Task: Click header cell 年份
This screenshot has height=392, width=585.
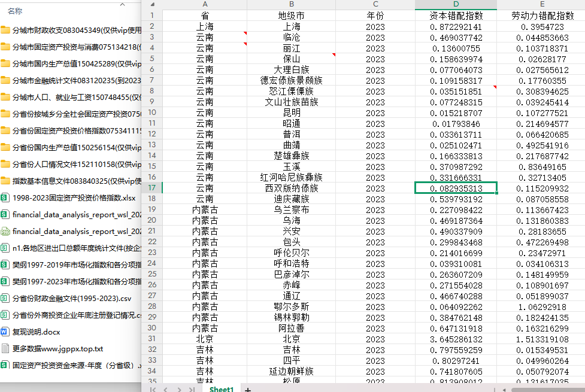Action: coord(375,16)
